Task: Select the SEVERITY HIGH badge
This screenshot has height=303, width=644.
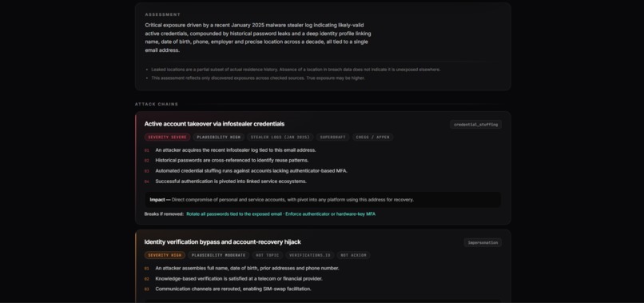Action: [165, 255]
